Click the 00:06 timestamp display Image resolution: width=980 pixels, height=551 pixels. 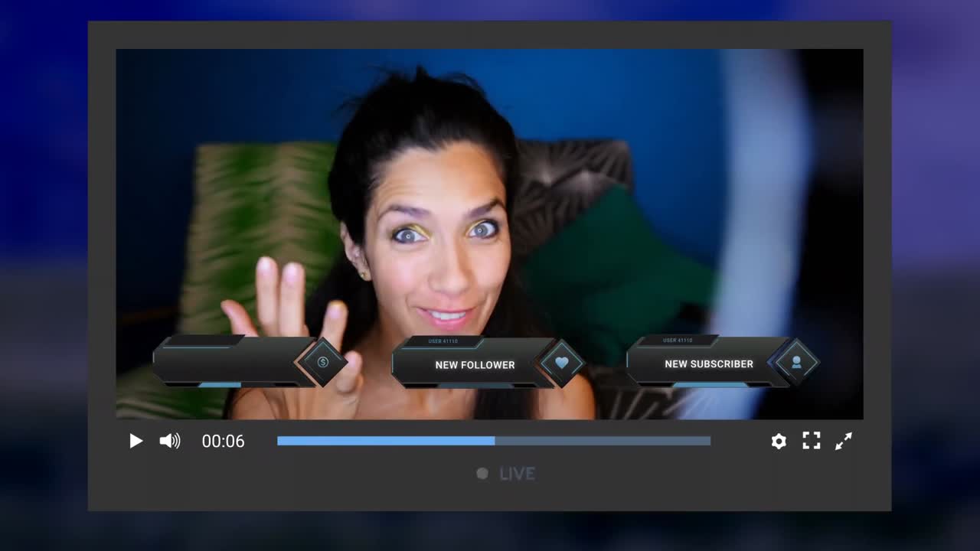point(224,441)
